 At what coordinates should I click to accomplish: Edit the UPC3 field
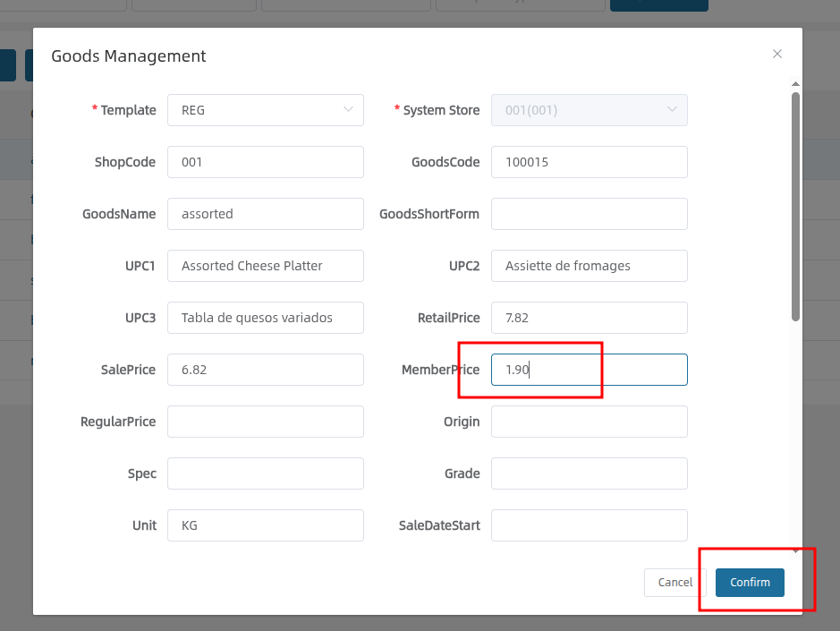point(265,318)
